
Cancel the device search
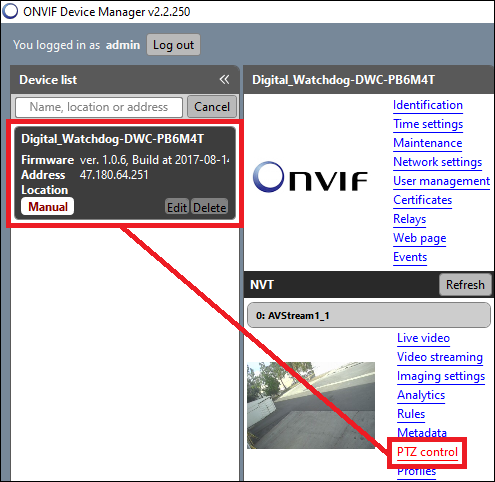(212, 107)
